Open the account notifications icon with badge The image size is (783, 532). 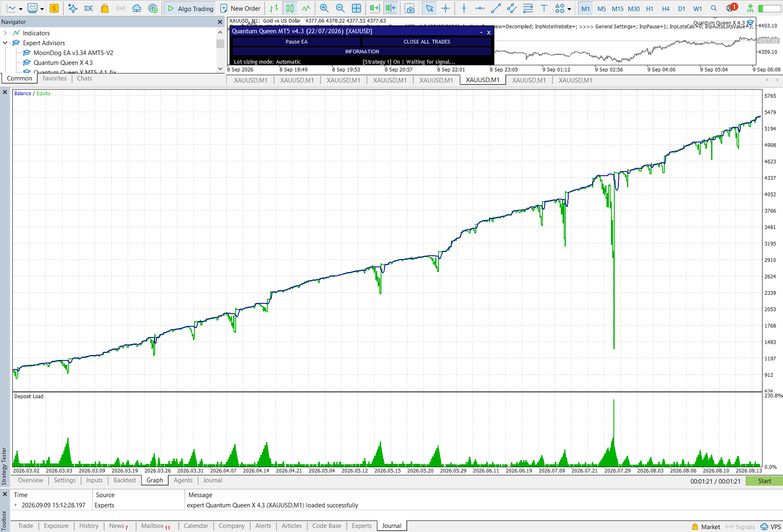coord(731,8)
